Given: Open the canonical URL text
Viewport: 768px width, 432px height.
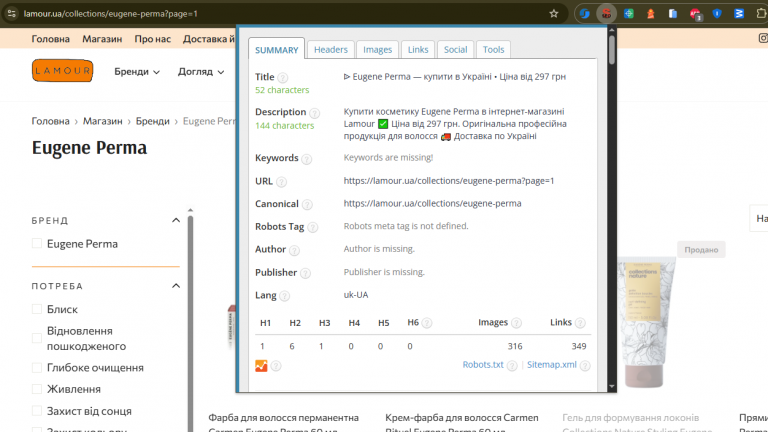Looking at the screenshot, I should (x=432, y=203).
